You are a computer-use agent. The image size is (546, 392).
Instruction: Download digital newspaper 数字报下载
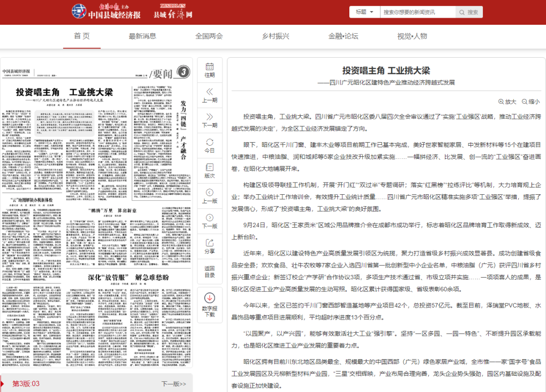pyautogui.click(x=210, y=305)
